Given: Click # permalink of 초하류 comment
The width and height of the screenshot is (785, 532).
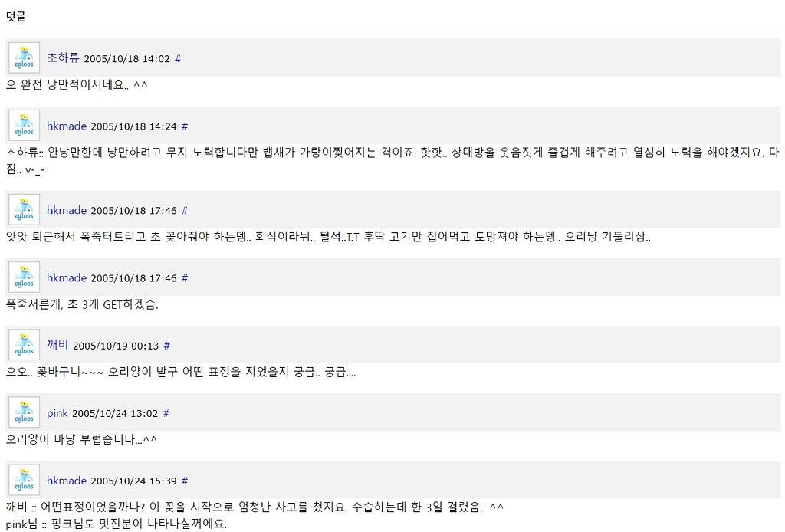Looking at the screenshot, I should [x=178, y=58].
